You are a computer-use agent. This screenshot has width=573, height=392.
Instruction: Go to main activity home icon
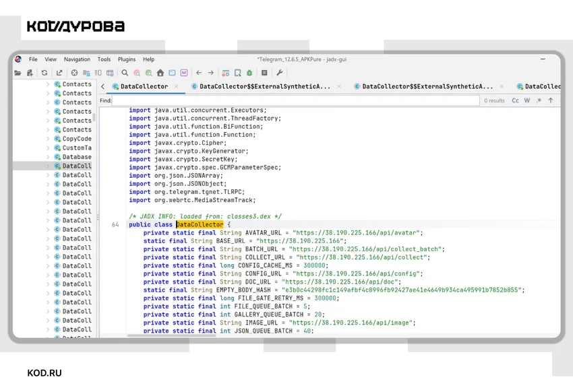pyautogui.click(x=160, y=73)
